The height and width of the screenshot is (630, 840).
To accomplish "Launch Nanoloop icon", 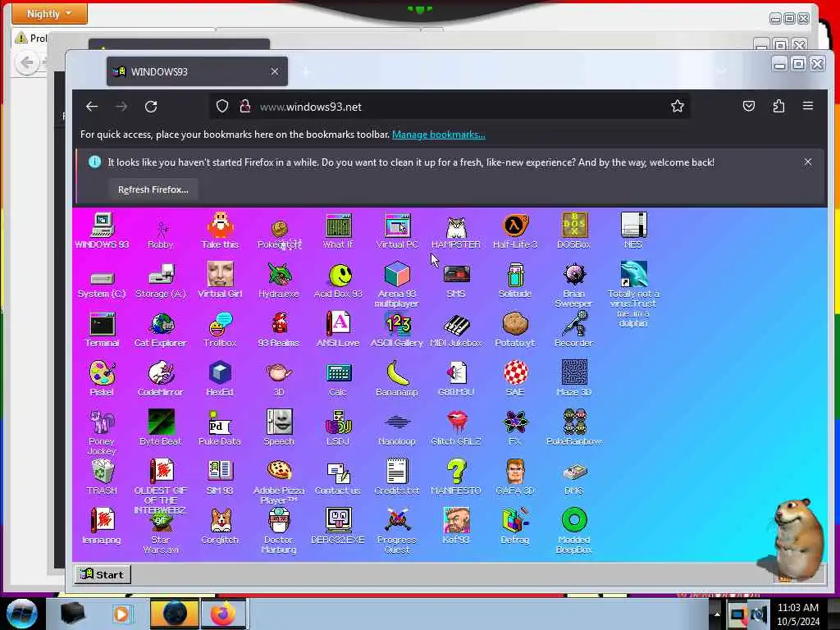I will (x=397, y=430).
